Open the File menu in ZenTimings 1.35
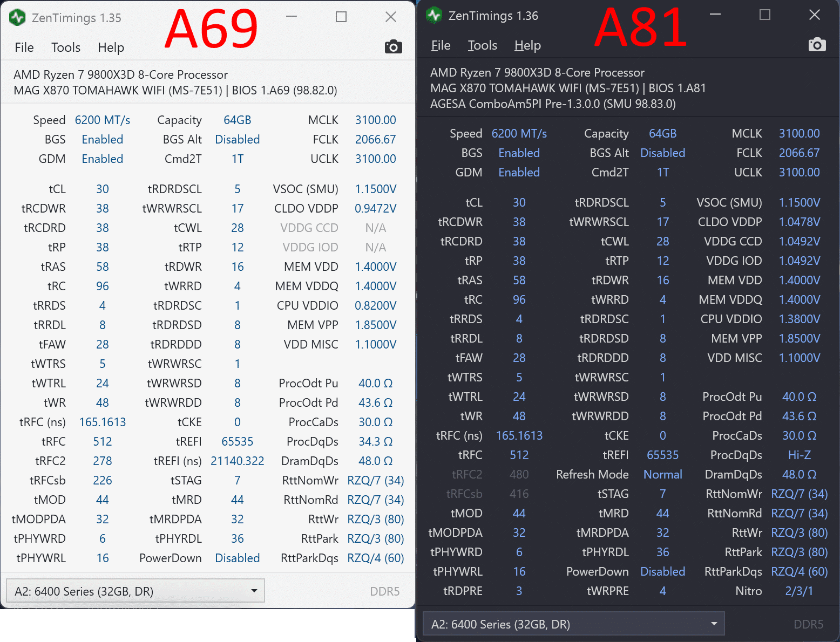Image resolution: width=840 pixels, height=642 pixels. point(24,47)
